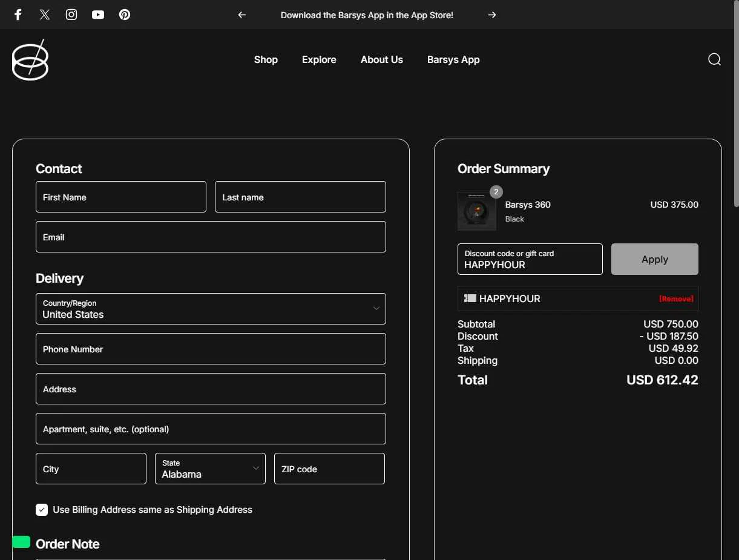The width and height of the screenshot is (739, 560).
Task: Go to About Us page
Action: click(x=382, y=59)
